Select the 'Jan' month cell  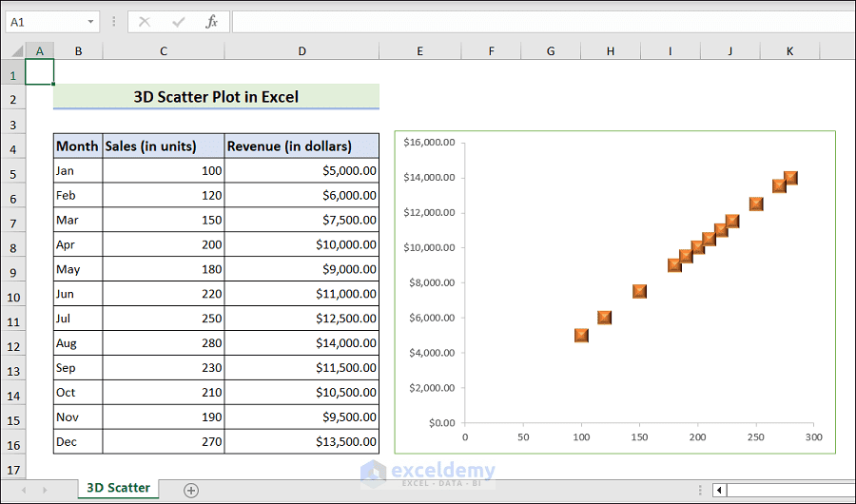[x=78, y=170]
